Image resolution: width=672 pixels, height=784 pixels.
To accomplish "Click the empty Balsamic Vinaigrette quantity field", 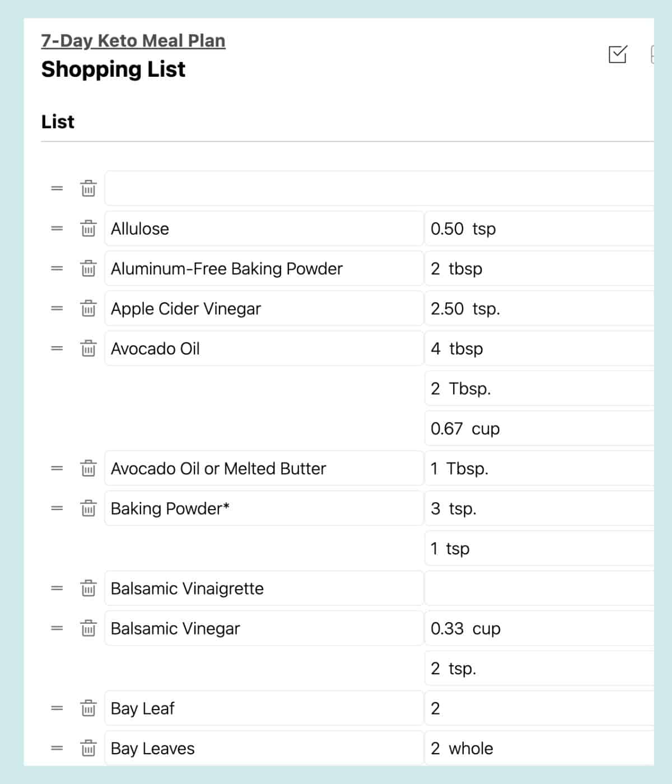I will [539, 589].
